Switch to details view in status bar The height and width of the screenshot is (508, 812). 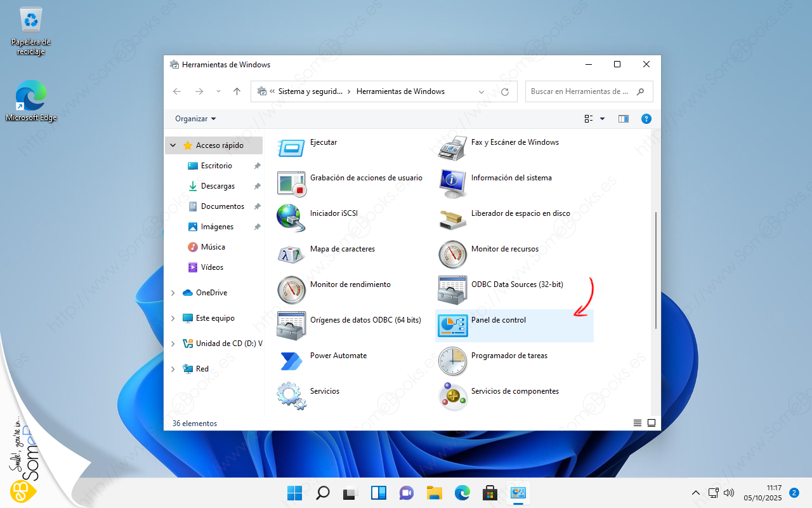(637, 423)
